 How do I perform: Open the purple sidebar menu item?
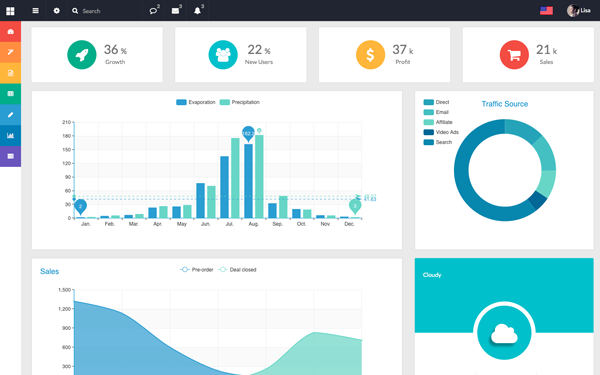point(10,156)
